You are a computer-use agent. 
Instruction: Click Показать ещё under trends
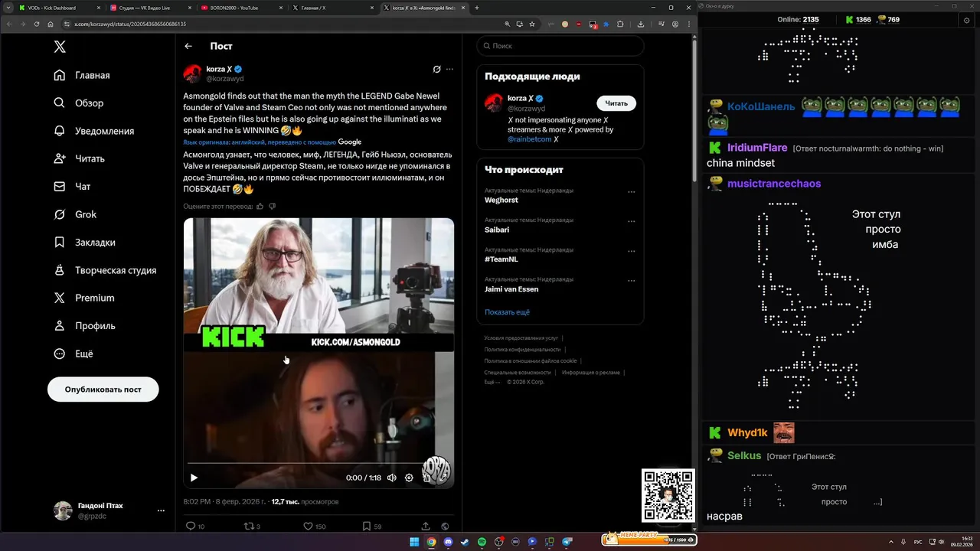tap(507, 312)
